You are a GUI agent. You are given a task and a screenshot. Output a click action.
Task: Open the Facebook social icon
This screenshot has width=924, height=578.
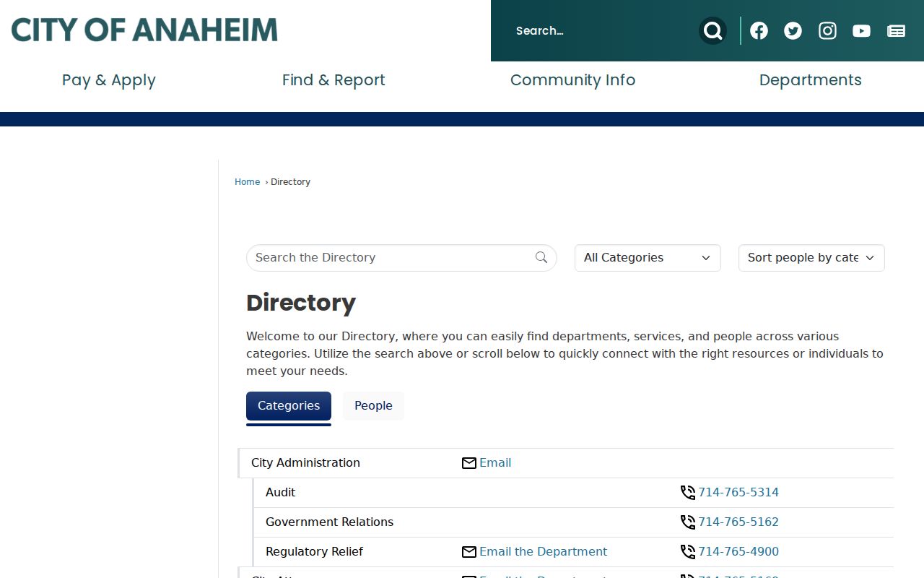pyautogui.click(x=759, y=30)
